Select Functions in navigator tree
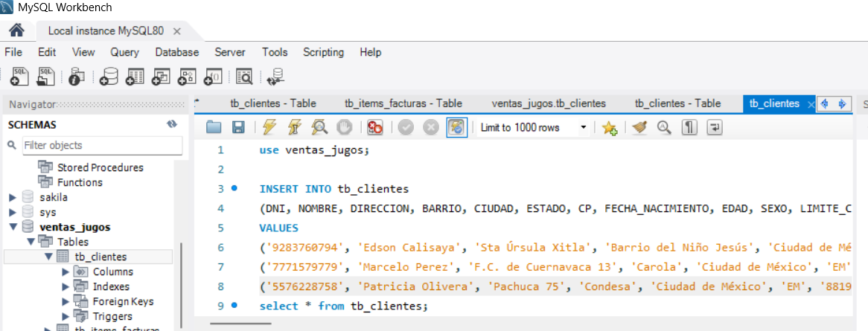 [80, 182]
